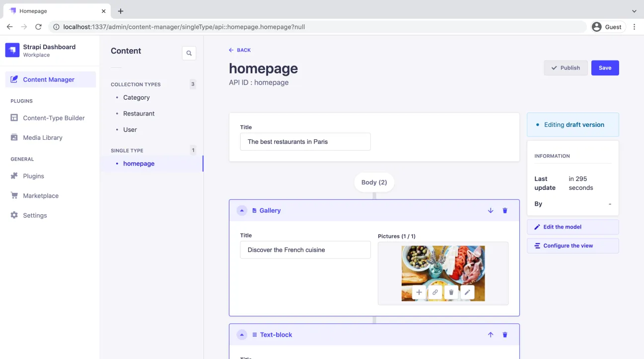Click Configure the view
644x359 pixels.
click(573, 246)
